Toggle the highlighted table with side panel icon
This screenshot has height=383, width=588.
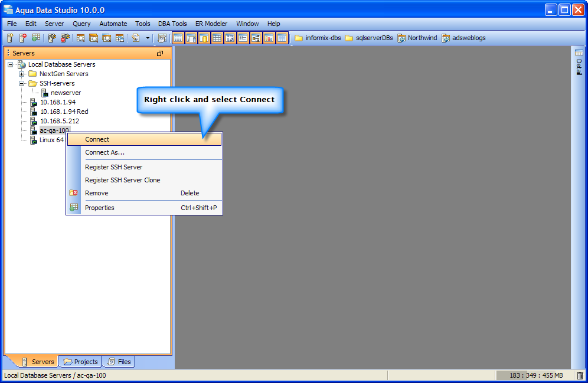pos(191,38)
